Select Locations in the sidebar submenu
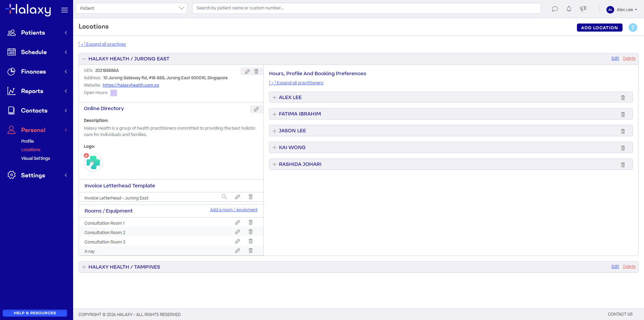Viewport: 644px width, 320px height. tap(31, 150)
